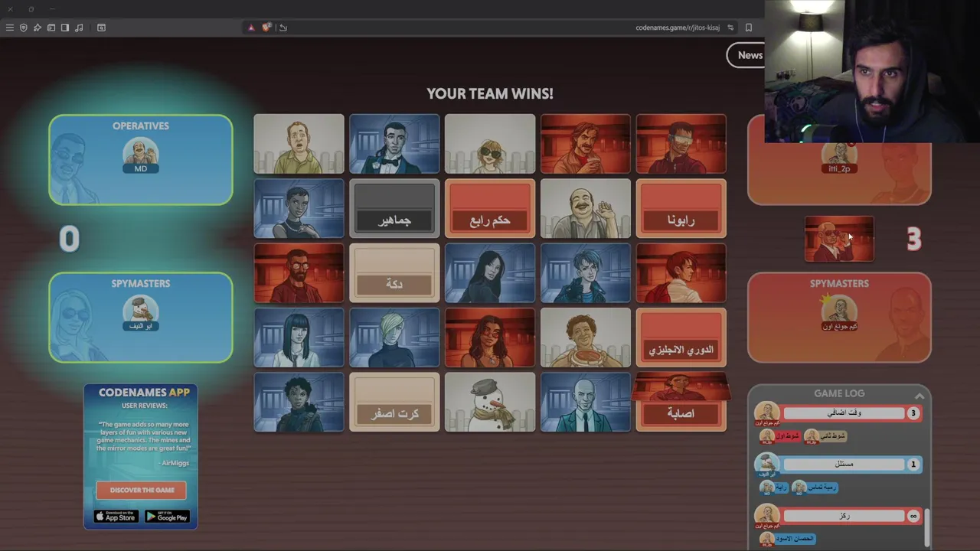Click the reload arrow beside the address bar
The width and height of the screenshot is (980, 551).
[283, 28]
